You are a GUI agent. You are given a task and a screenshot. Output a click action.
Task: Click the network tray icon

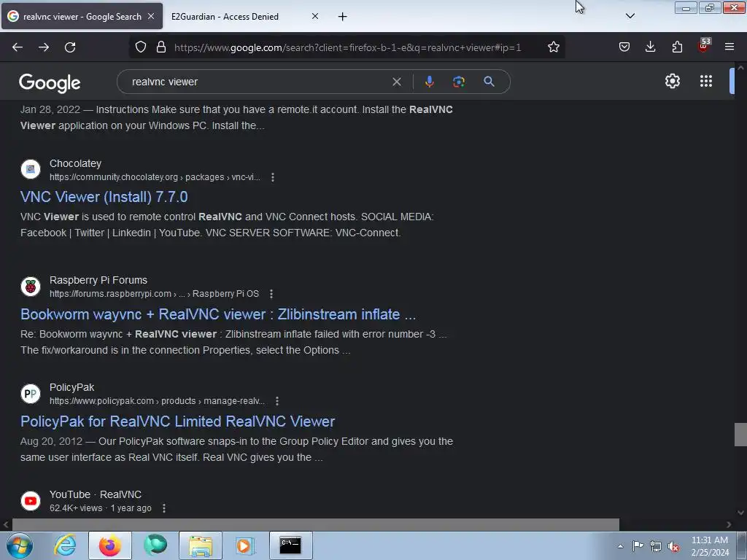pos(656,546)
